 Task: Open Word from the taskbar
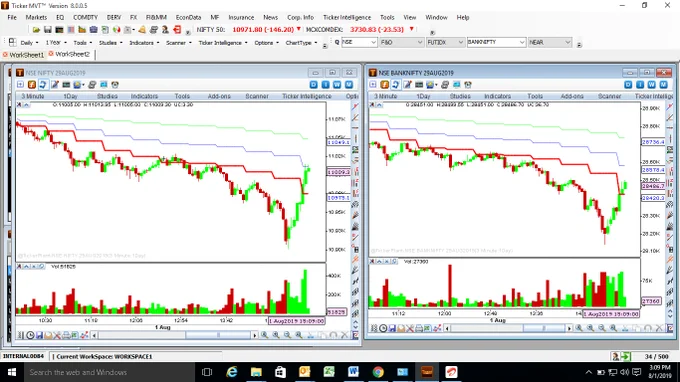353,372
